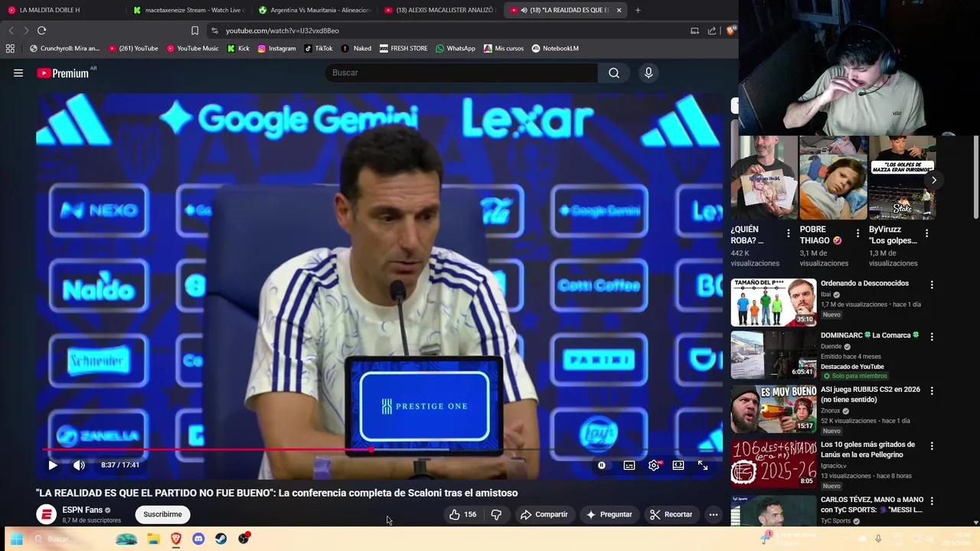Toggle the autoplay switch in player controls
This screenshot has height=551, width=980.
(x=602, y=465)
